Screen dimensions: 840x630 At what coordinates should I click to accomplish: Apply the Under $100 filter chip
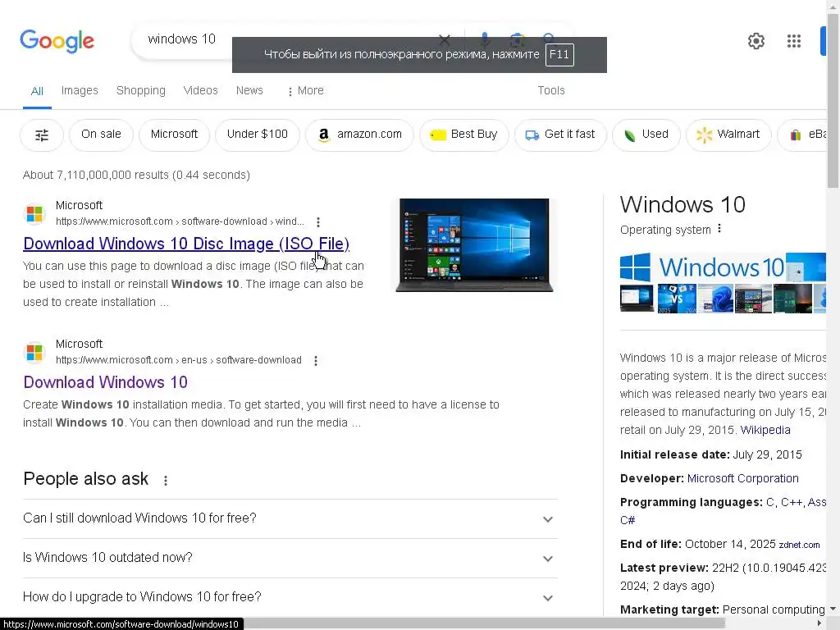pyautogui.click(x=257, y=135)
